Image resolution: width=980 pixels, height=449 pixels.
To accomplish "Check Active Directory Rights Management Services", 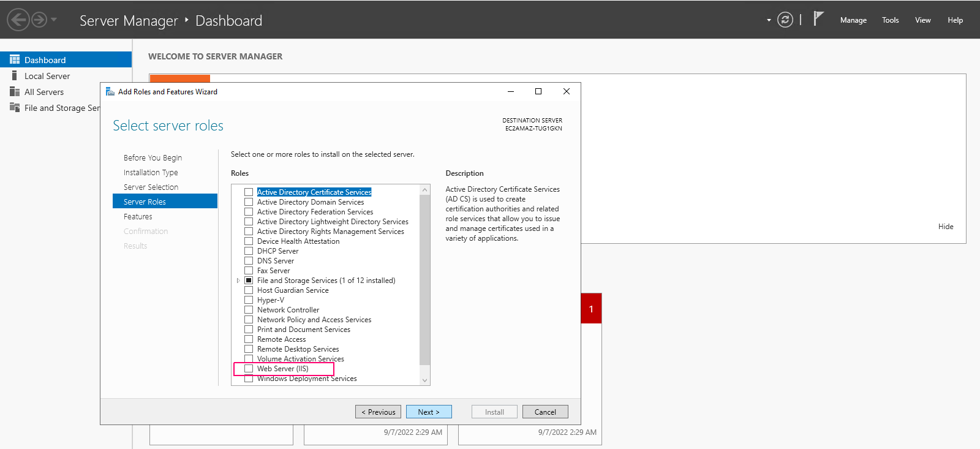I will pyautogui.click(x=249, y=232).
